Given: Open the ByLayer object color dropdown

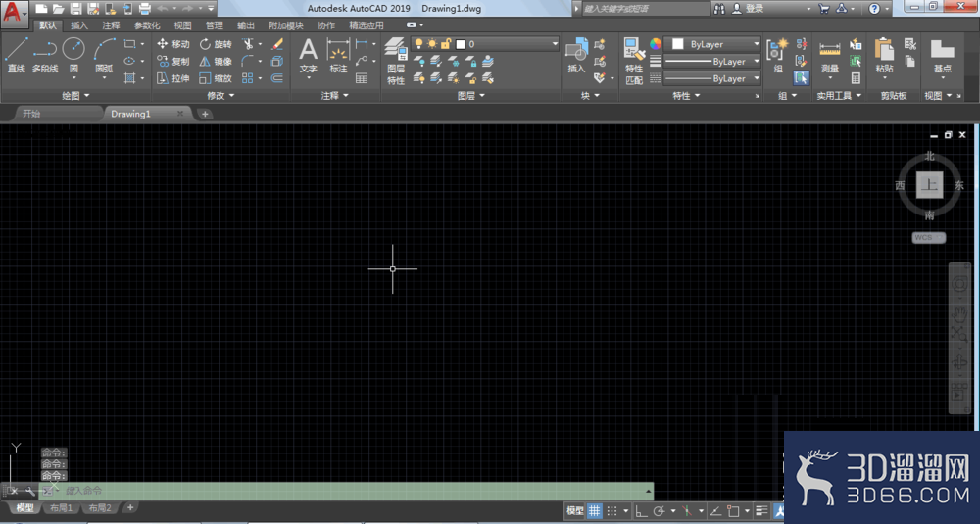Looking at the screenshot, I should point(713,44).
